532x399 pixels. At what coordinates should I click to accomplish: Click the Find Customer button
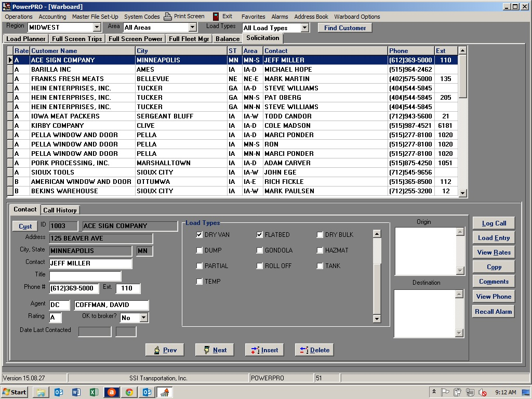(344, 27)
